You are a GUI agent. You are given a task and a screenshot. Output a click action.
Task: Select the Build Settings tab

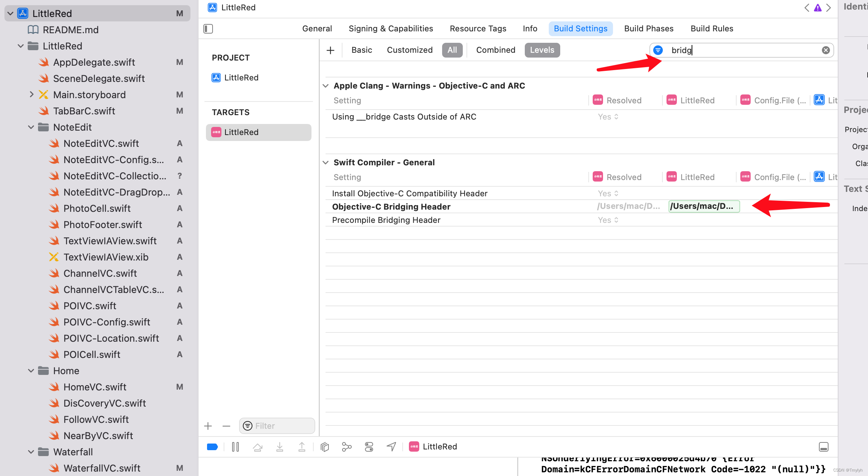coord(581,29)
